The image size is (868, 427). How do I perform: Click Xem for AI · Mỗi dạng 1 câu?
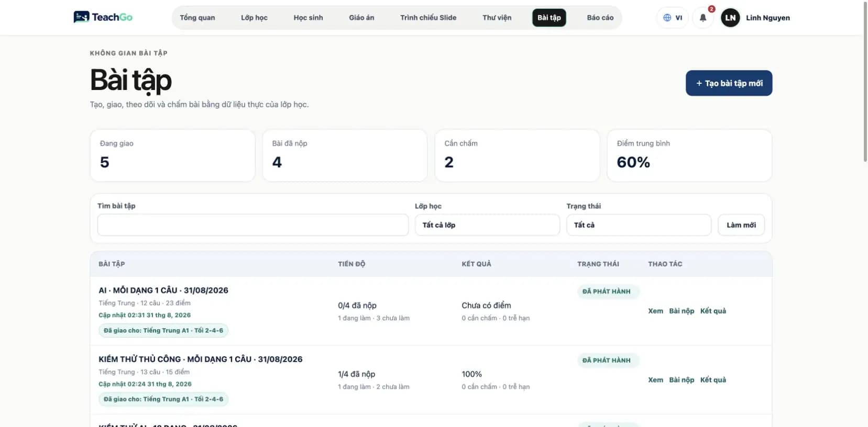[655, 311]
